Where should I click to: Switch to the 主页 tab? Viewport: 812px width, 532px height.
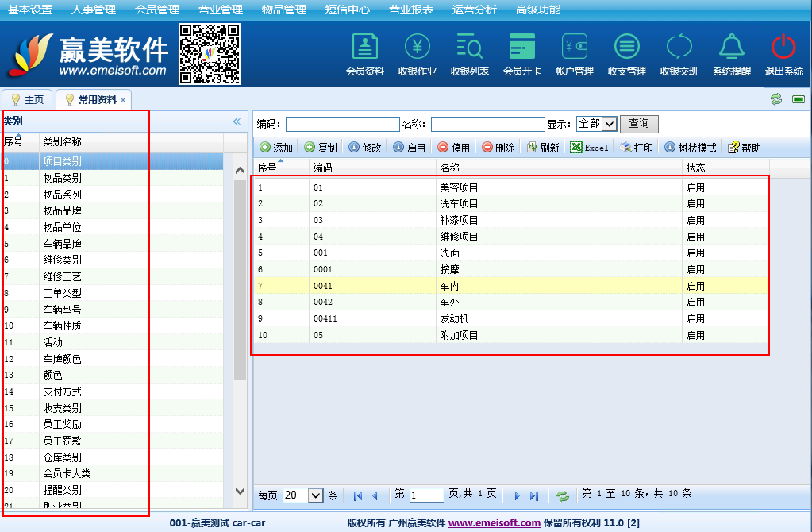27,100
